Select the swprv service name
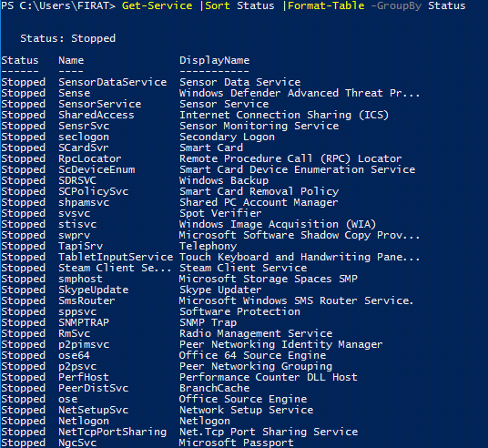The width and height of the screenshot is (488, 448). (x=75, y=235)
